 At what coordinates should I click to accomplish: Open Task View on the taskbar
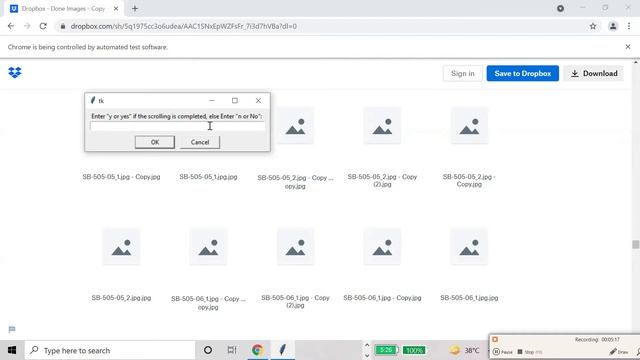(x=232, y=350)
